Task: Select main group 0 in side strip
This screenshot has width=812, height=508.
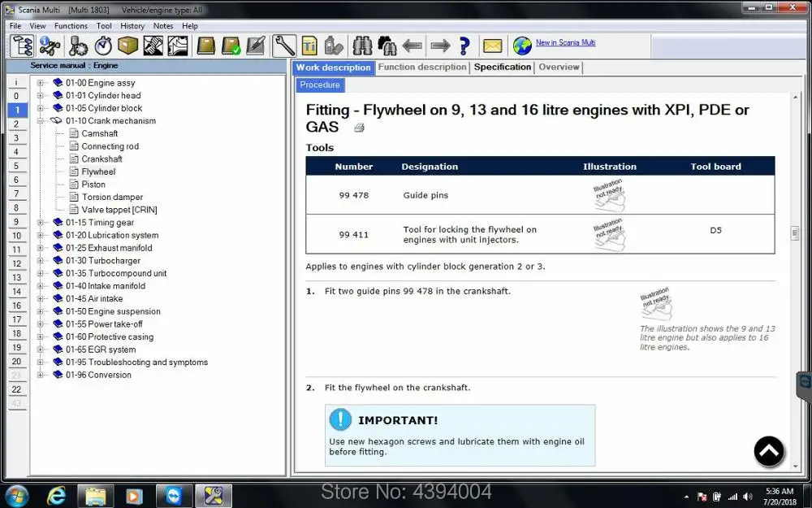Action: tap(16, 96)
